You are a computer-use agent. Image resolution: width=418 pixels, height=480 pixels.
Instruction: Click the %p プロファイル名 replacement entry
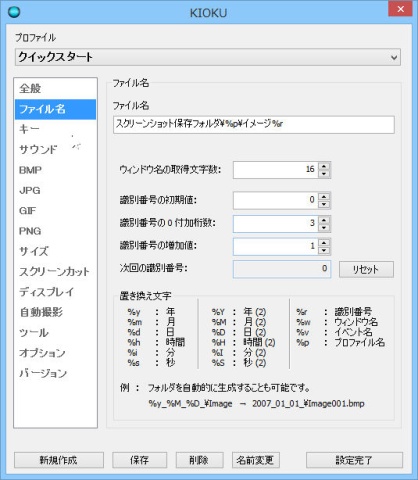click(x=340, y=342)
